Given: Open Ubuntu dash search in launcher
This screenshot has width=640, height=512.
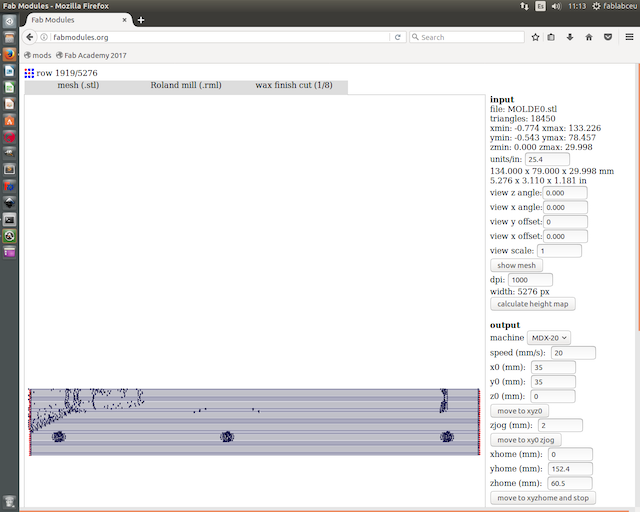Looking at the screenshot, I should [9, 21].
